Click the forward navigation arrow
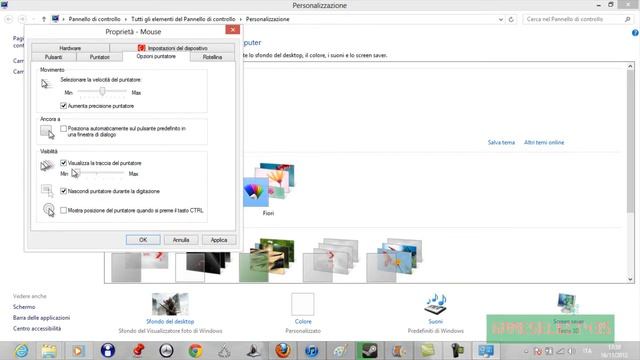640x360 pixels. (22, 19)
